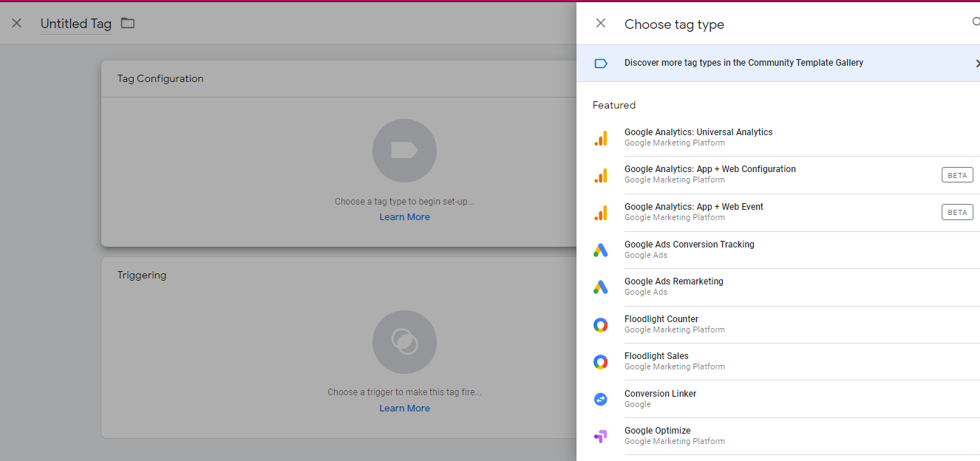Click the Triggering placeholder icon

coord(404,341)
